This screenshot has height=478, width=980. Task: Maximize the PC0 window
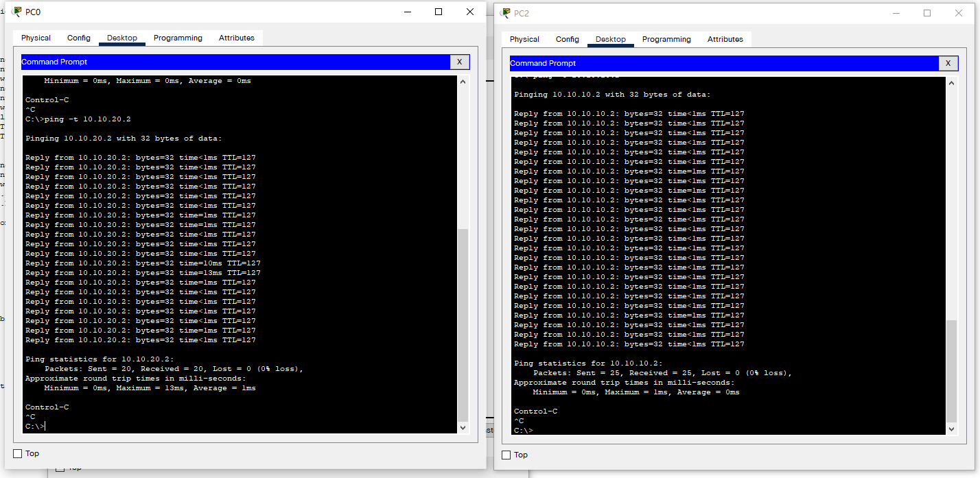tap(439, 12)
